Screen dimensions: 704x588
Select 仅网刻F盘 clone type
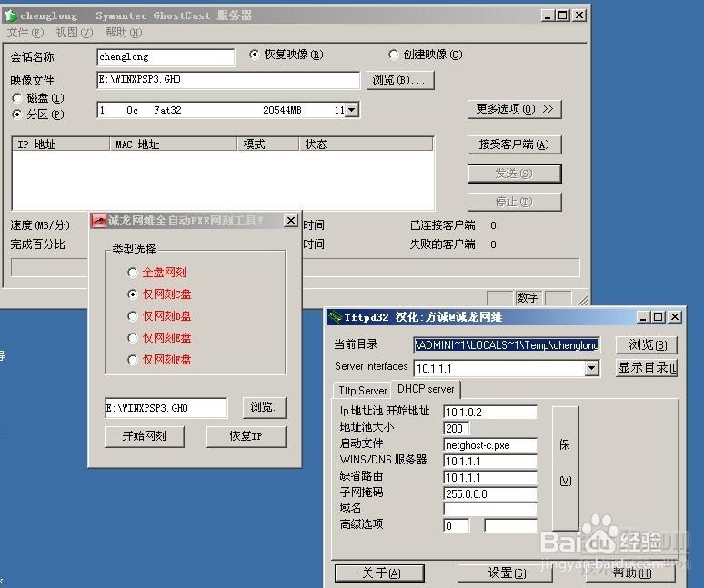click(159, 360)
